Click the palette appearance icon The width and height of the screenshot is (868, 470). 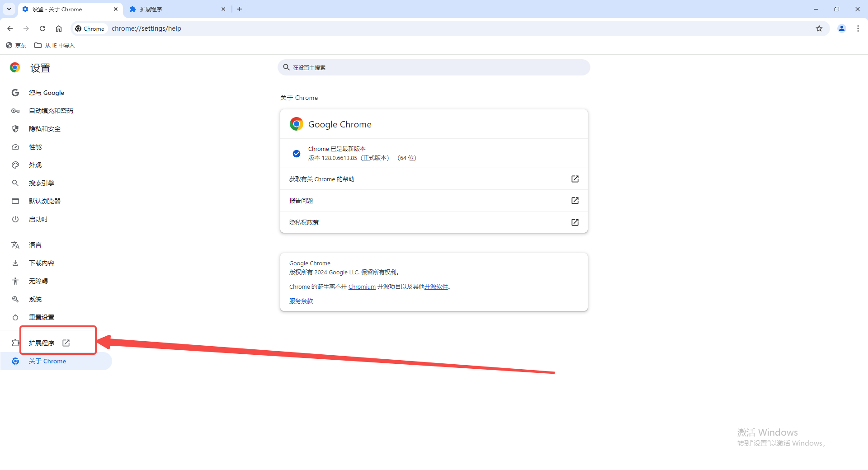pos(15,165)
